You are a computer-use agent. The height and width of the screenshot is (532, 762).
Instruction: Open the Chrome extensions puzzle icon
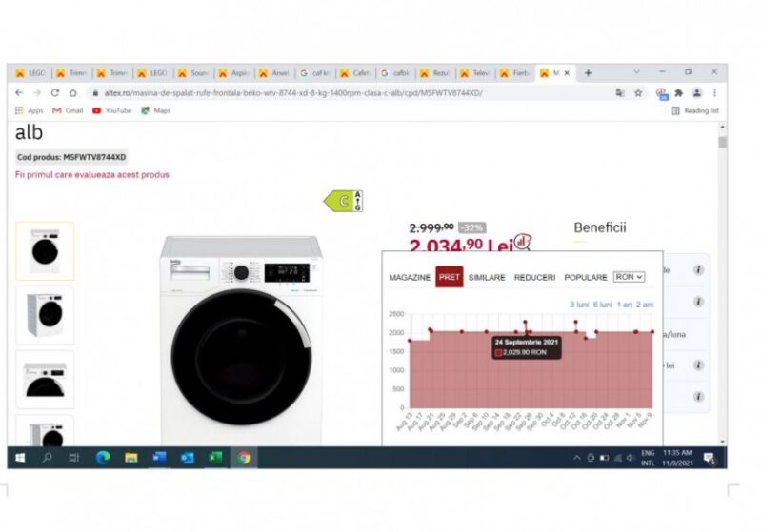679,93
